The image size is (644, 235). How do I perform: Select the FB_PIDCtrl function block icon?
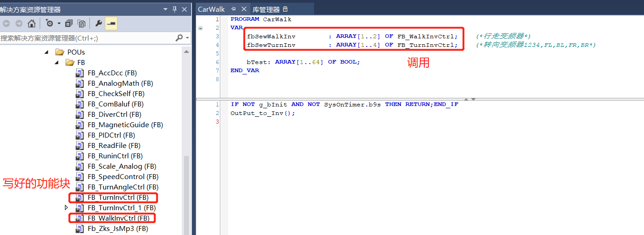point(80,135)
